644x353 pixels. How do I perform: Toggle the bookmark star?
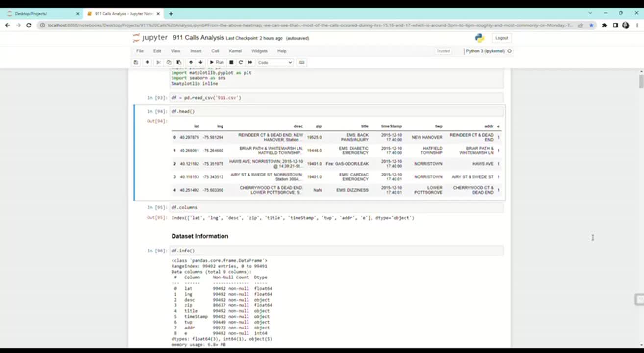tap(591, 25)
